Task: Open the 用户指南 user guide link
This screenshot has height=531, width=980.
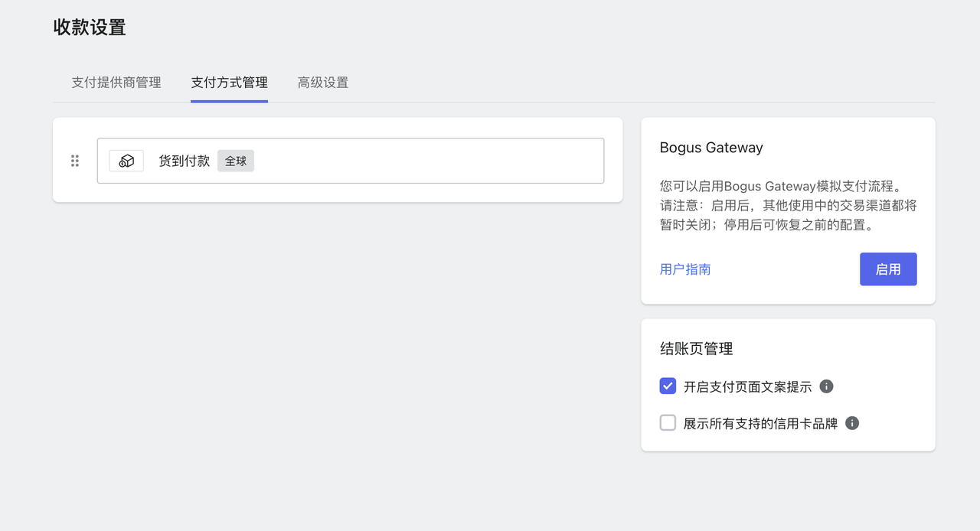Action: click(x=684, y=269)
